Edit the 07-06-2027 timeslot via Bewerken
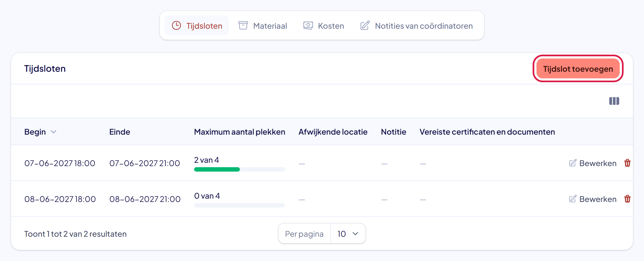The image size is (644, 261). pyautogui.click(x=593, y=163)
